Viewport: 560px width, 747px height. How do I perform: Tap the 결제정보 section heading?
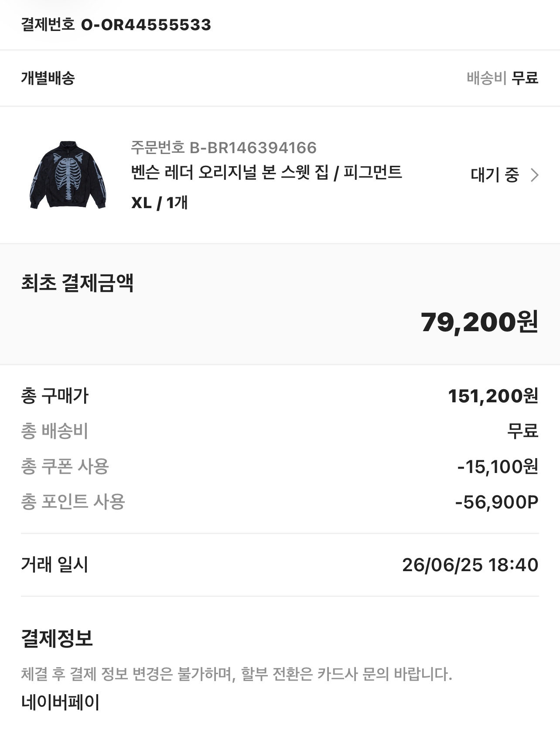click(x=57, y=638)
